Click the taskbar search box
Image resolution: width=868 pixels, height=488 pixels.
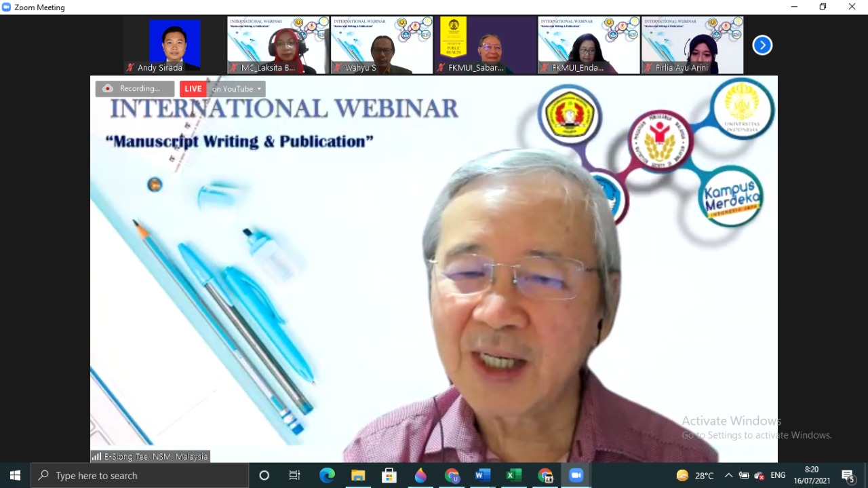click(x=139, y=475)
